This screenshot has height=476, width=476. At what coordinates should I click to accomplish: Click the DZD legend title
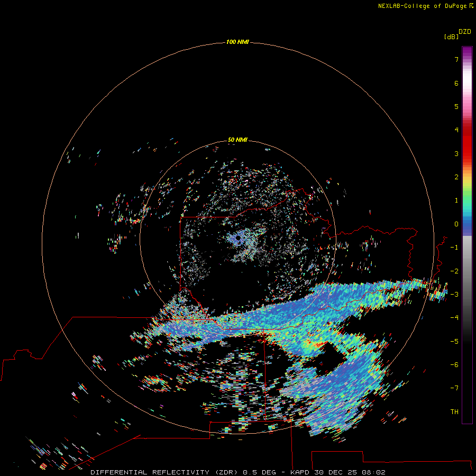(x=465, y=32)
